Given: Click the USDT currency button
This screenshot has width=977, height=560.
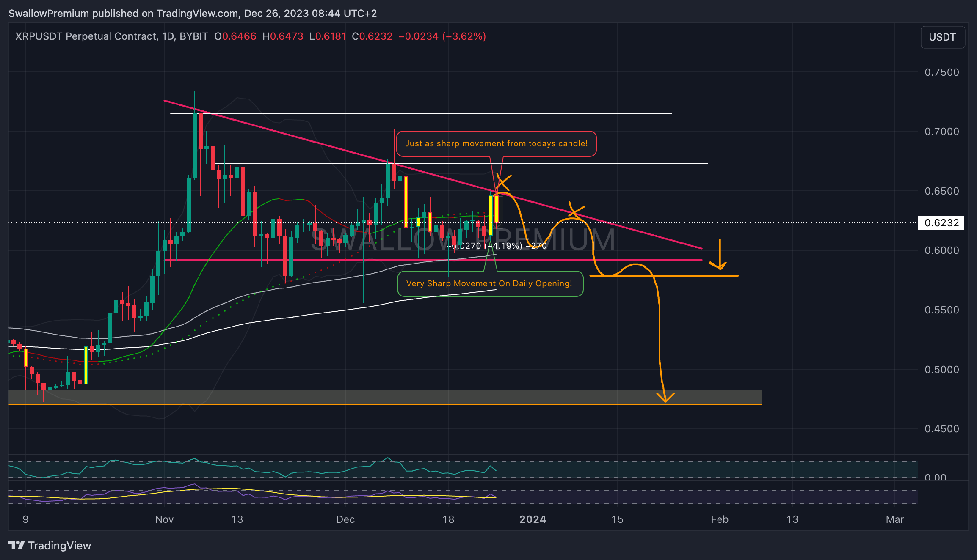Looking at the screenshot, I should click(942, 37).
